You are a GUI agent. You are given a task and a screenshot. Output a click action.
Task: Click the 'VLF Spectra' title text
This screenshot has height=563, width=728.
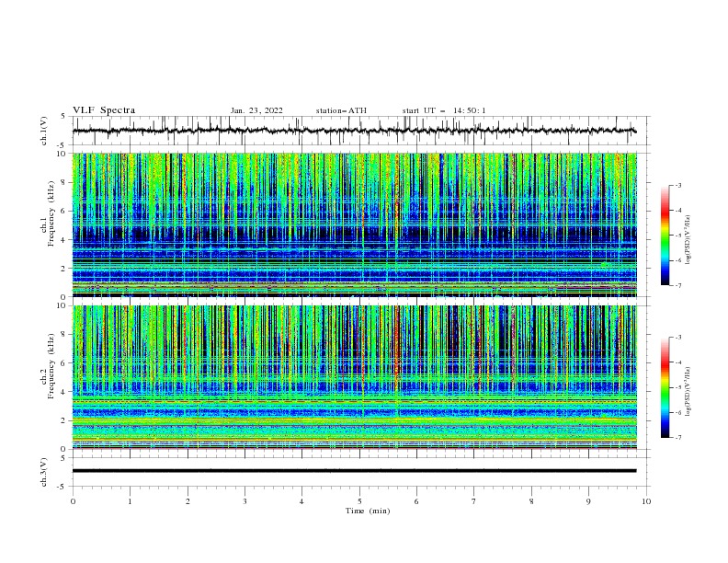tap(104, 110)
